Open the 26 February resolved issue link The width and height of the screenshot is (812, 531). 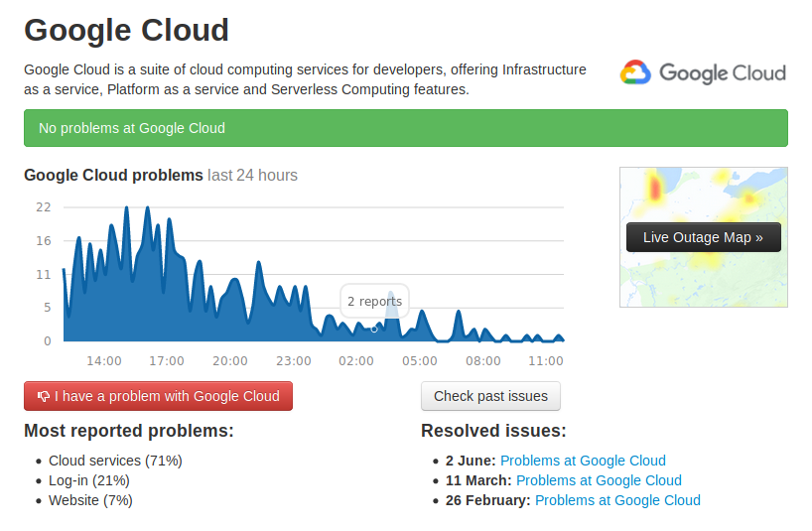click(617, 500)
